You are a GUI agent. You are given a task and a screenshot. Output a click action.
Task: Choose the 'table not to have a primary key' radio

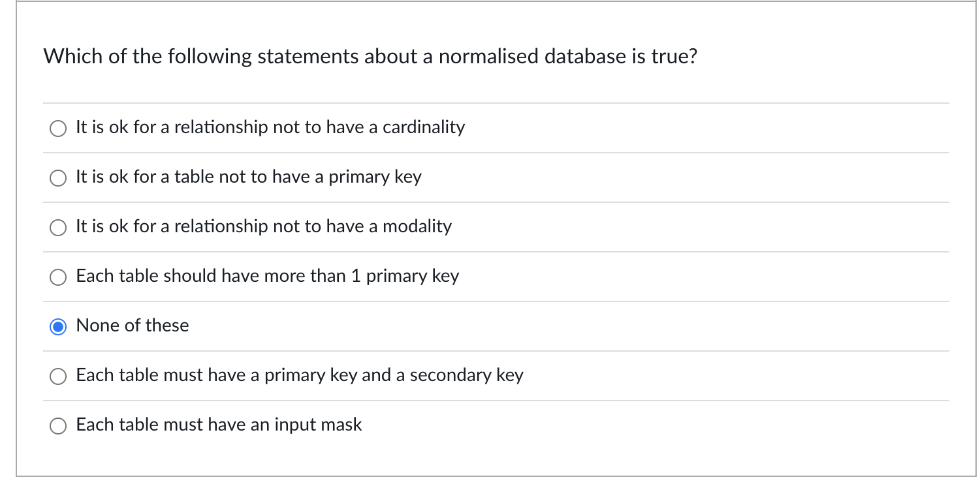click(x=58, y=178)
